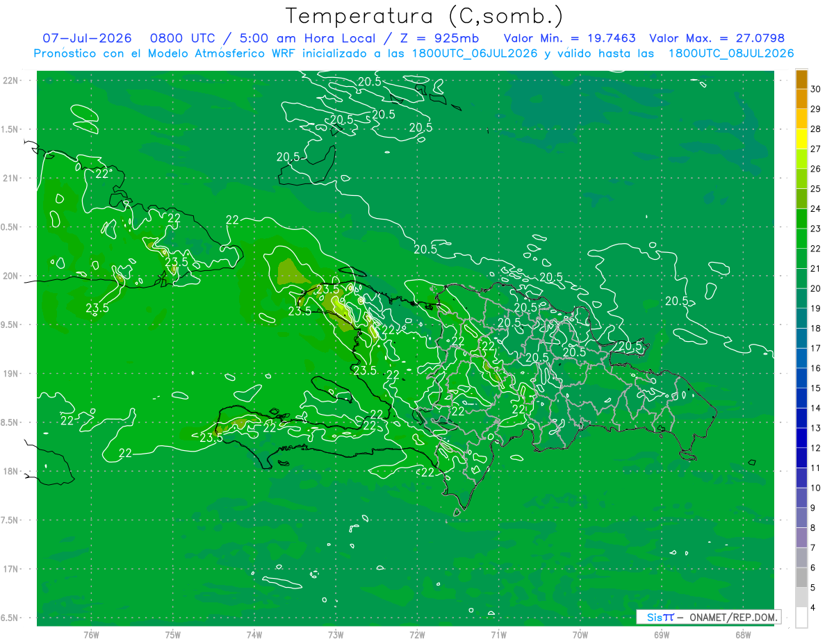The width and height of the screenshot is (834, 644).
Task: Click the legend value 21
Action: (x=816, y=268)
